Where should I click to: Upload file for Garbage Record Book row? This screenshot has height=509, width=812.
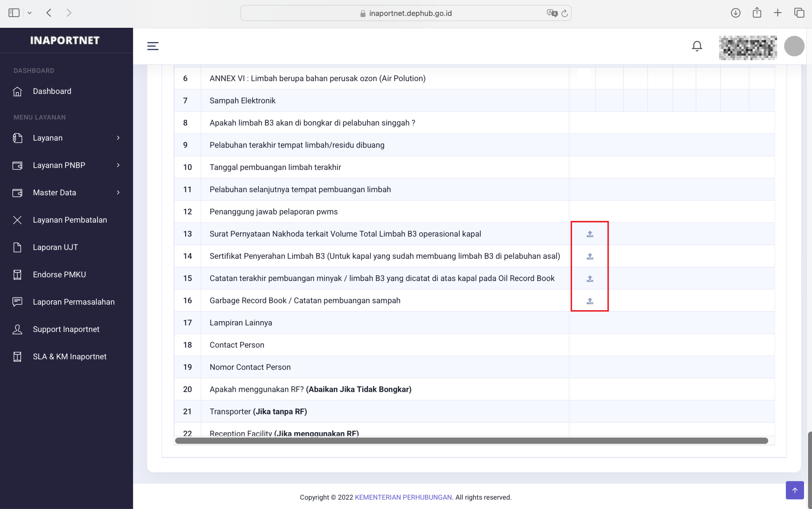pyautogui.click(x=590, y=301)
